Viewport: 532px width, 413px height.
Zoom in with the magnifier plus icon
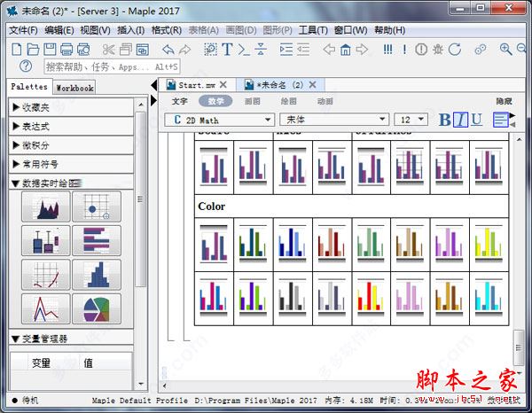[x=506, y=50]
